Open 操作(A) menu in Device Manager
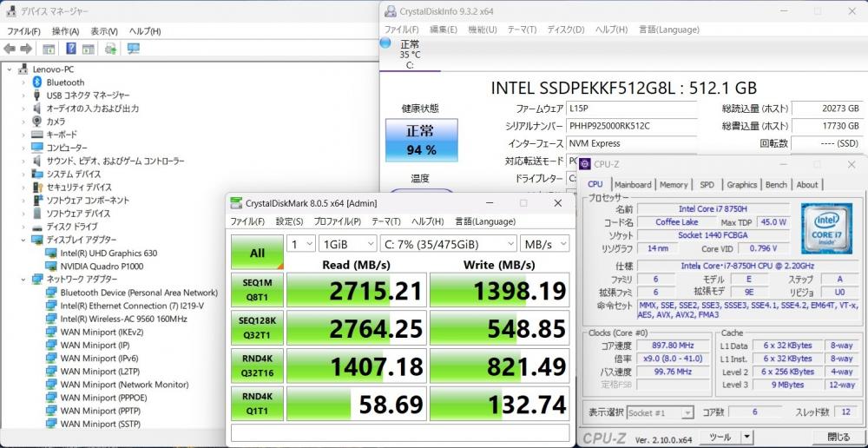The width and height of the screenshot is (868, 448). tap(65, 31)
